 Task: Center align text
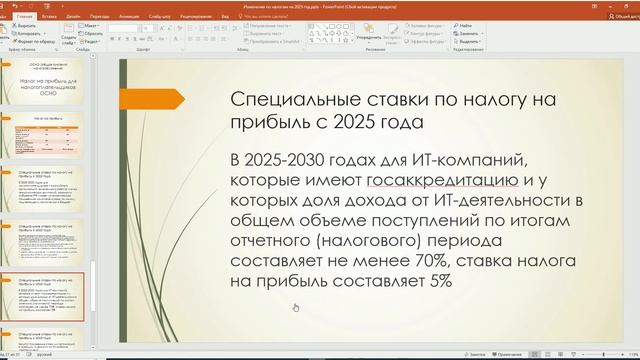198,39
